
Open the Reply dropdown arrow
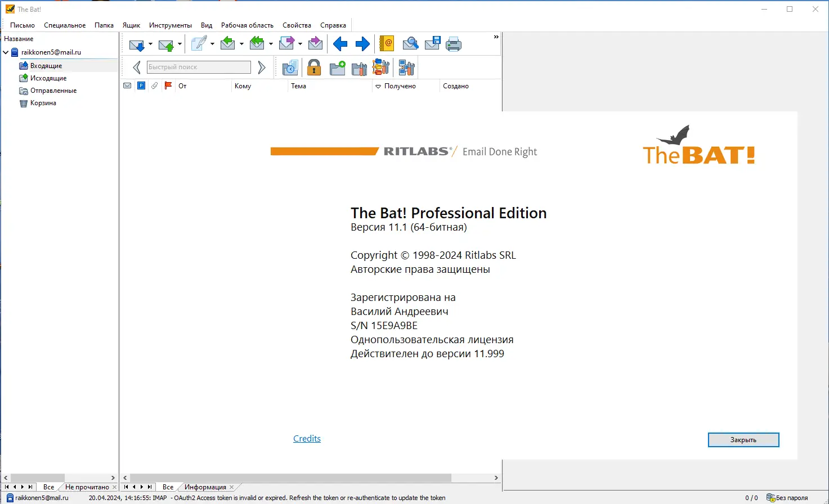click(241, 44)
